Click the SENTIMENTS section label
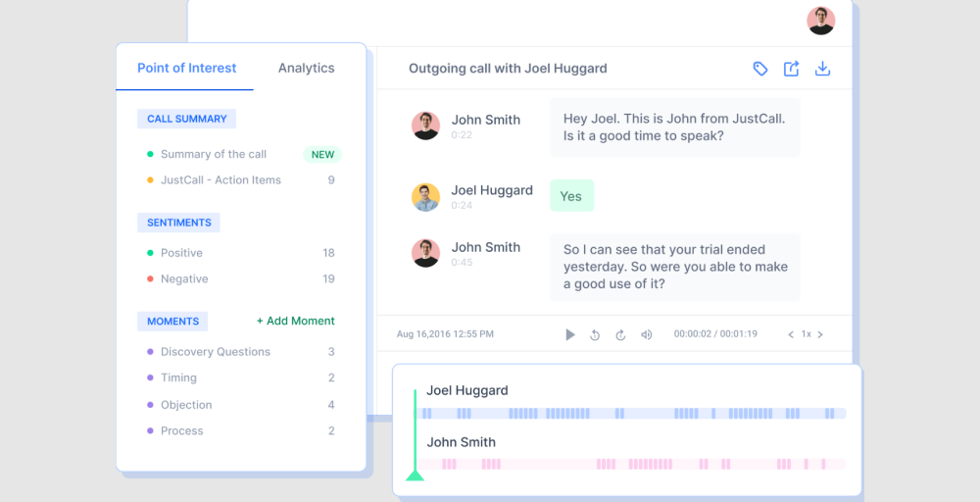The image size is (980, 502). point(178,223)
